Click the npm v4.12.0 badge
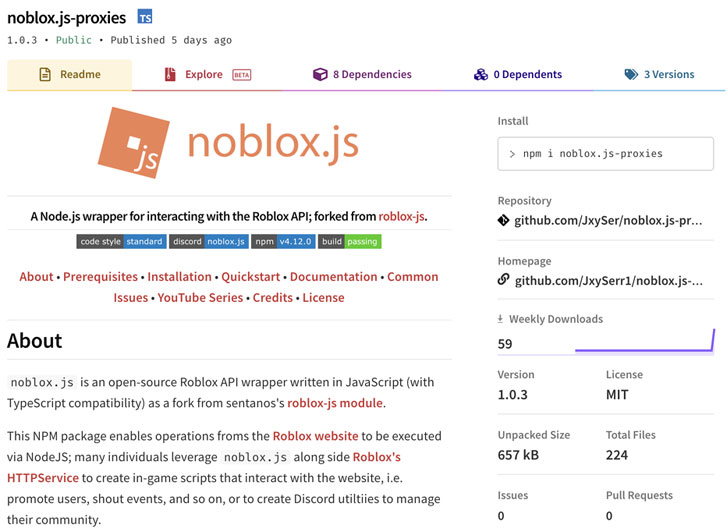Screen dimensions: 728x530 (283, 241)
